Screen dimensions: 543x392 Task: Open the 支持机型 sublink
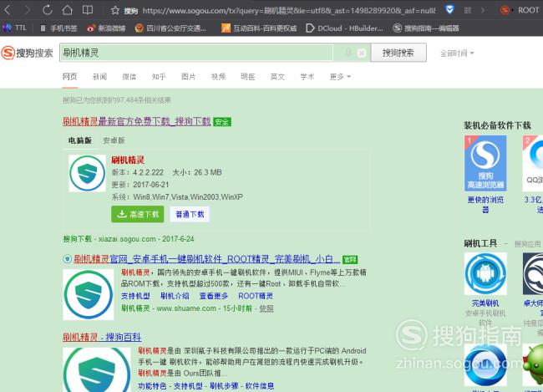[x=135, y=296]
